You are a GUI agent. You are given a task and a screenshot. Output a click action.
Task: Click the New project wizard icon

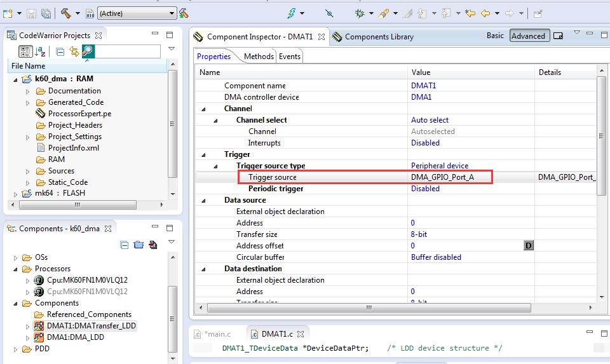(8, 13)
